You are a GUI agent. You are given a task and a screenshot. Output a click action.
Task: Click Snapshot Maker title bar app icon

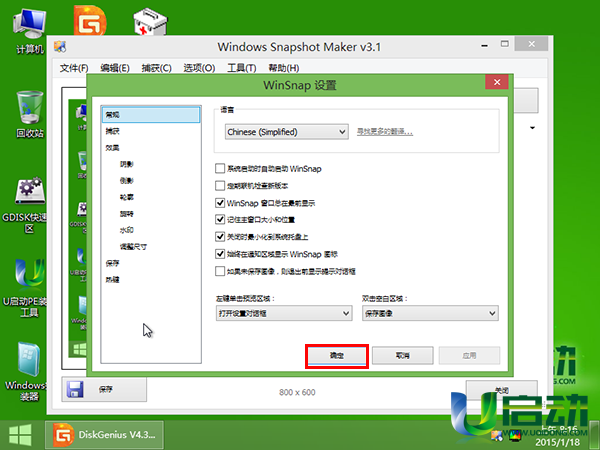tap(60, 47)
